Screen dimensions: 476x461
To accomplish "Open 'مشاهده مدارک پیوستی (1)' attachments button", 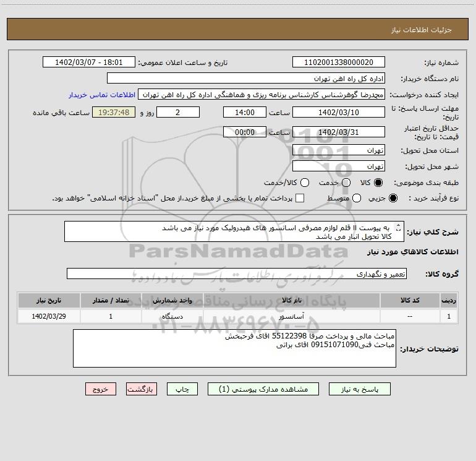I will point(263,389).
